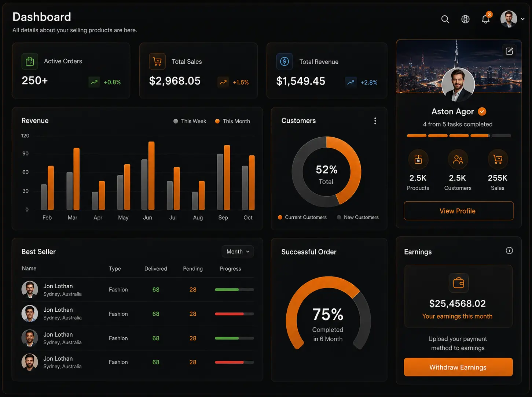Open the notifications bell with badge
Screen dimensions: 532x397
point(486,18)
